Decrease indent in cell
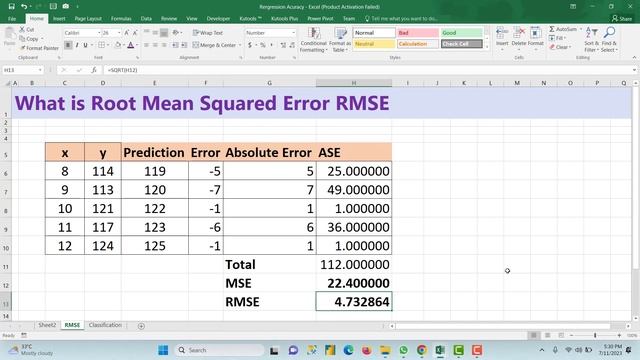 click(176, 45)
